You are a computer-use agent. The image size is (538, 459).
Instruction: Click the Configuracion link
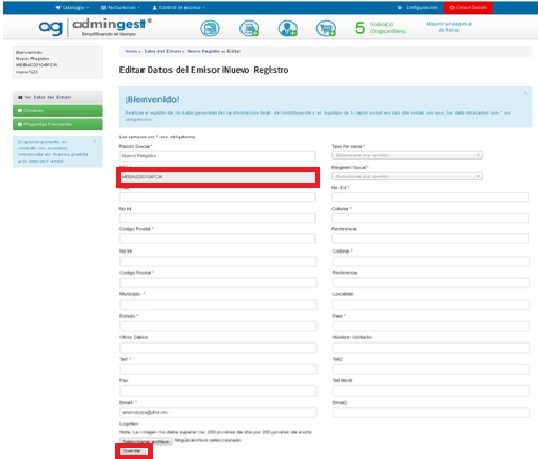tap(418, 7)
